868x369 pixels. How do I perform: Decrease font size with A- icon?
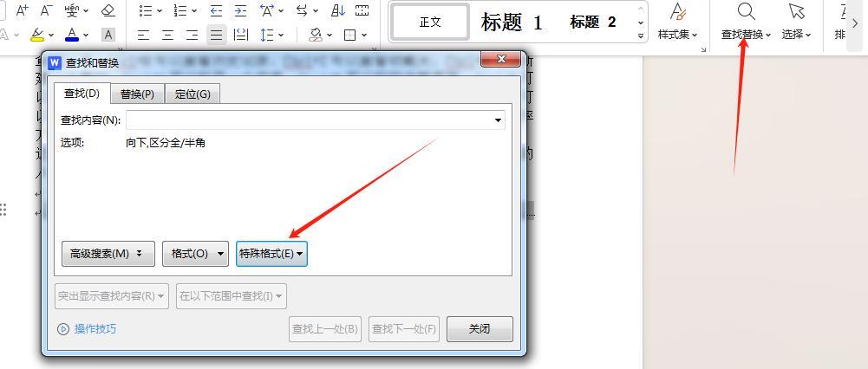(47, 10)
